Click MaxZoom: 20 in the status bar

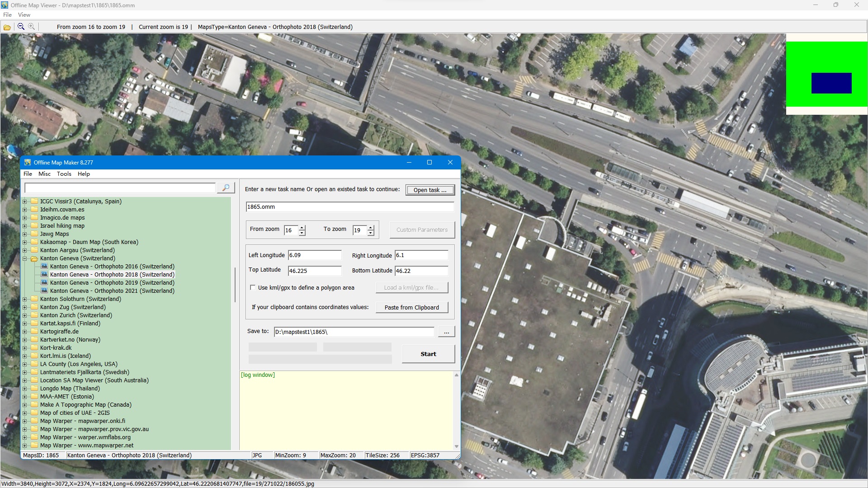pos(338,455)
